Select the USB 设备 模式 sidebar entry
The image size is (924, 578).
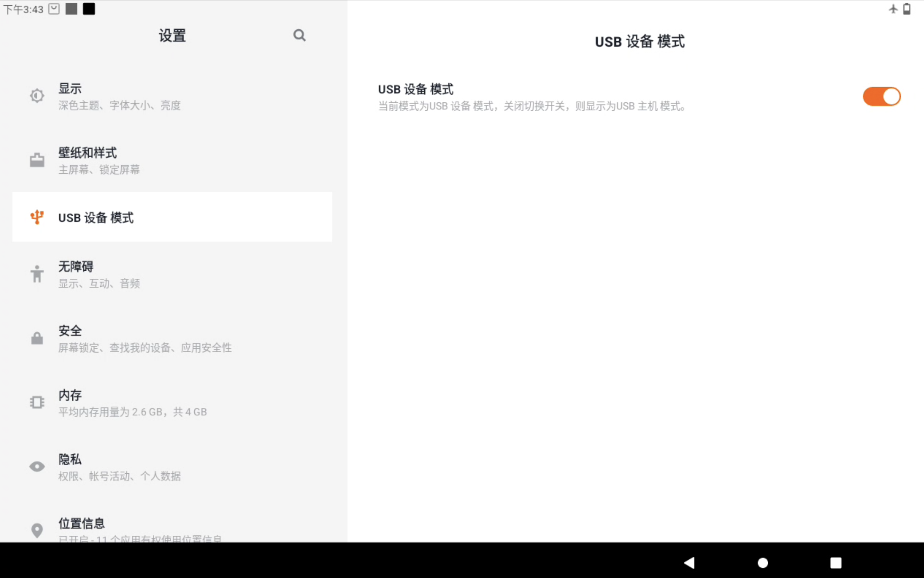click(x=172, y=217)
